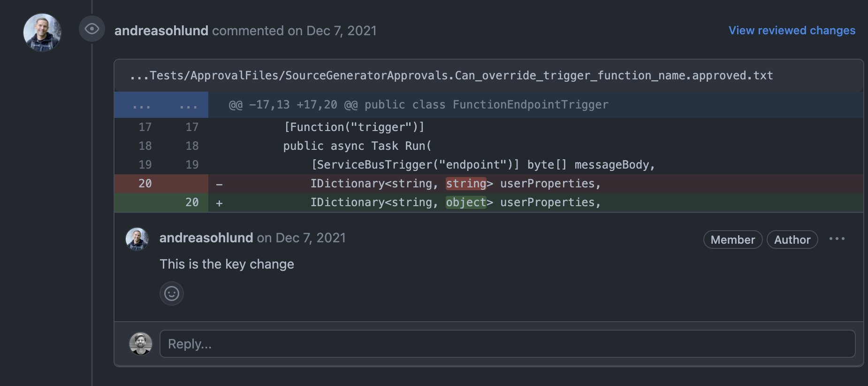Viewport: 868px width, 386px height.
Task: Select the added line 20 number
Action: point(192,202)
